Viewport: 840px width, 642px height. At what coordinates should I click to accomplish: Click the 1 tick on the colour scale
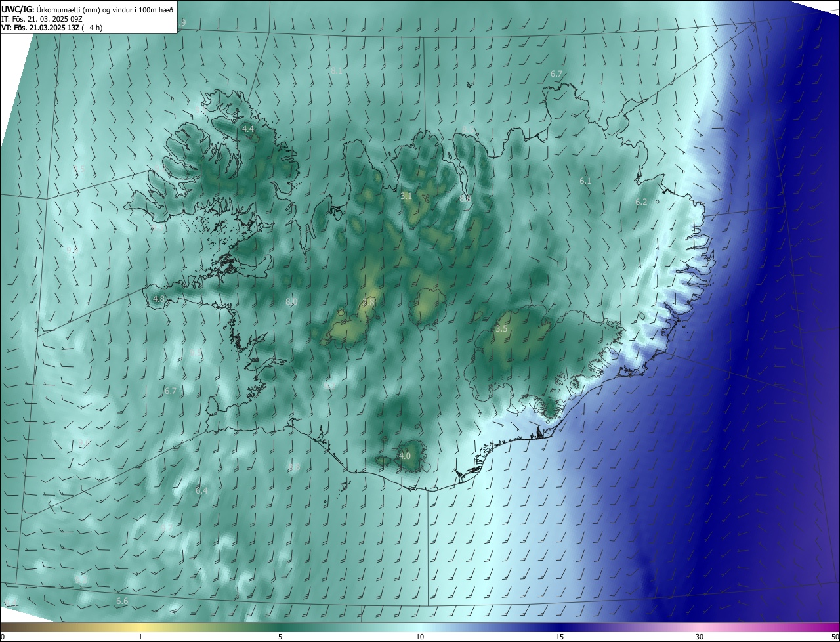[140, 637]
